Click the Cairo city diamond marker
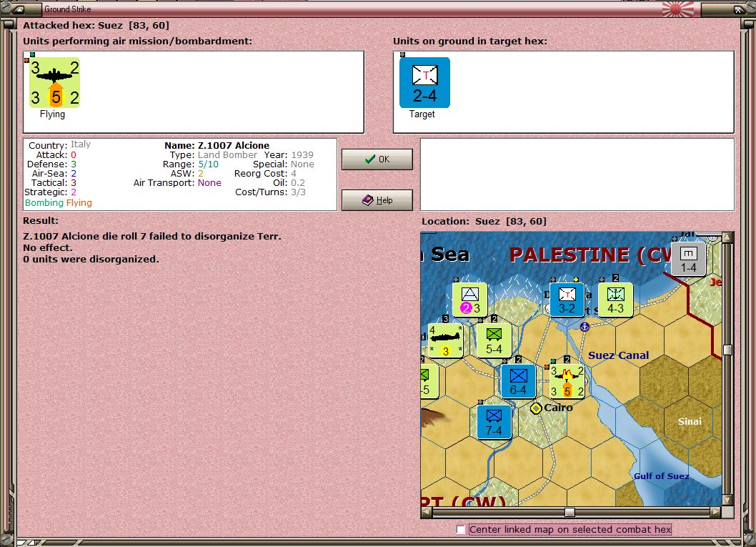The image size is (756, 547). 535,408
